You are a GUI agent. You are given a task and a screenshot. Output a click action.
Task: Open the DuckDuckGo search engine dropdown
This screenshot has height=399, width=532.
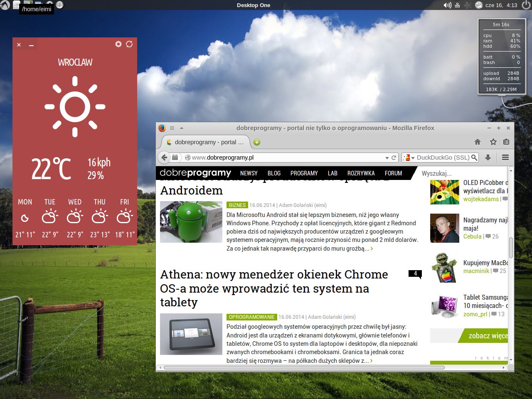point(409,158)
